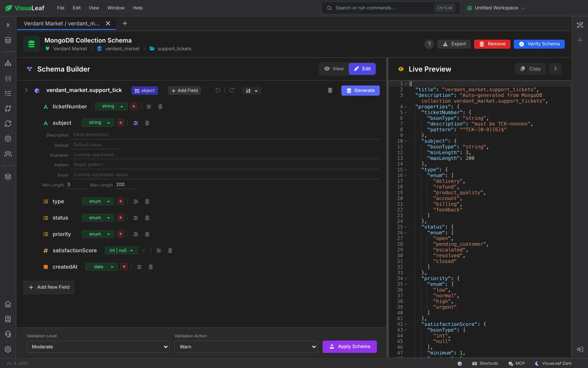Toggle required flag on ticketNumber field
Viewport: 588px width, 368px height.
134,106
